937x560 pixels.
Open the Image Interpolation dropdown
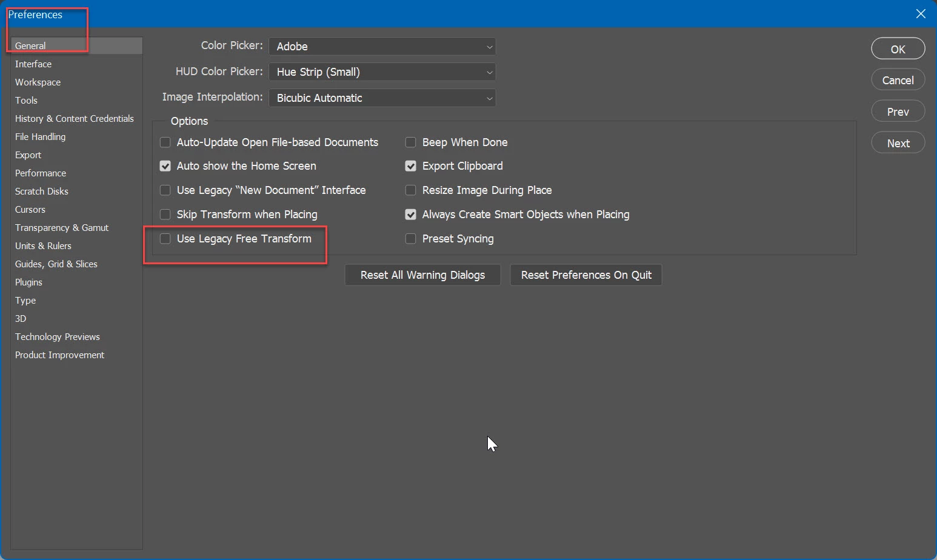(382, 98)
